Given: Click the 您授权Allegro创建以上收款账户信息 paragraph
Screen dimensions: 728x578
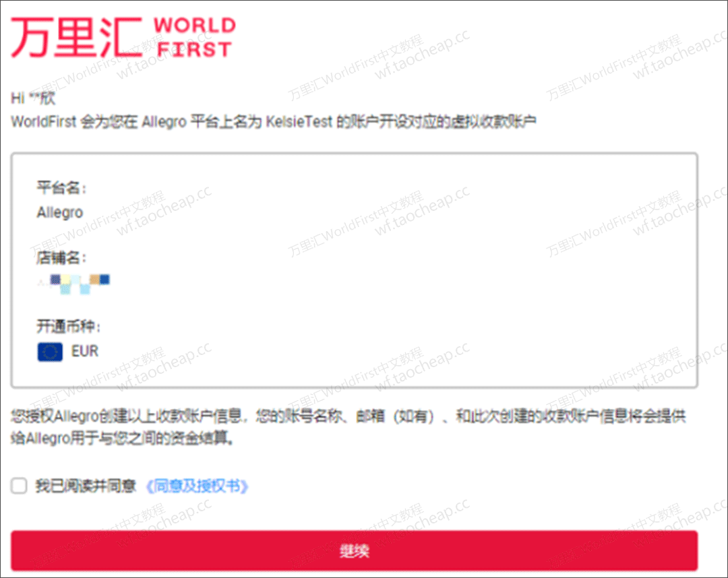Looking at the screenshot, I should 348,427.
